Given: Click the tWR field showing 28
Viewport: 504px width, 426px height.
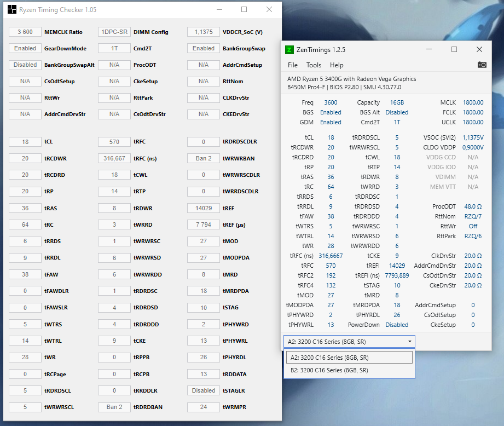Looking at the screenshot, I should tap(25, 357).
